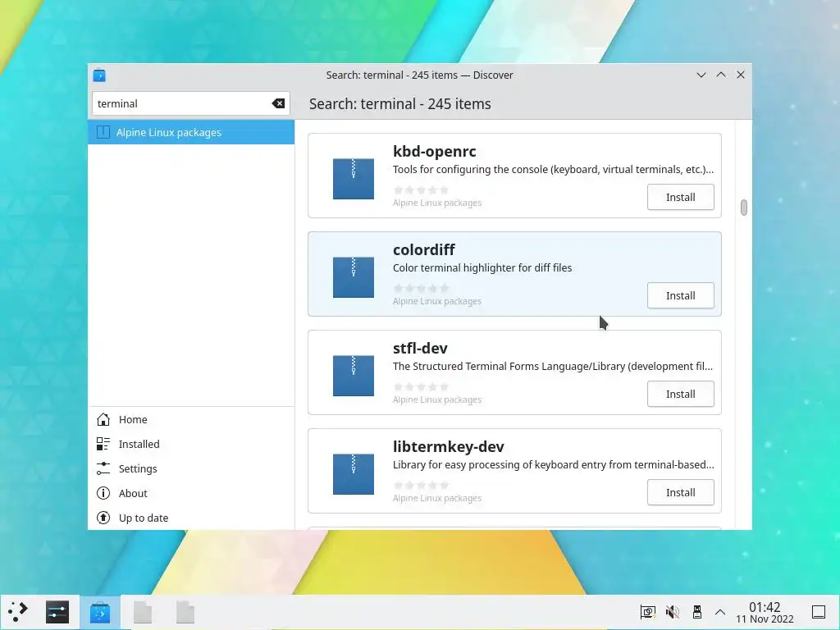The image size is (840, 630).
Task: Click the Home house icon
Action: coord(103,419)
